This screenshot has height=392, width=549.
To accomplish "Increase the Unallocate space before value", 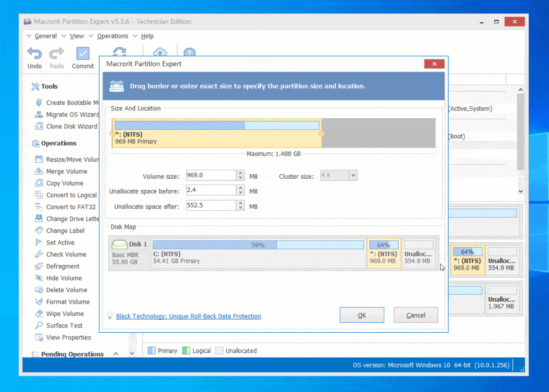I will coord(240,188).
